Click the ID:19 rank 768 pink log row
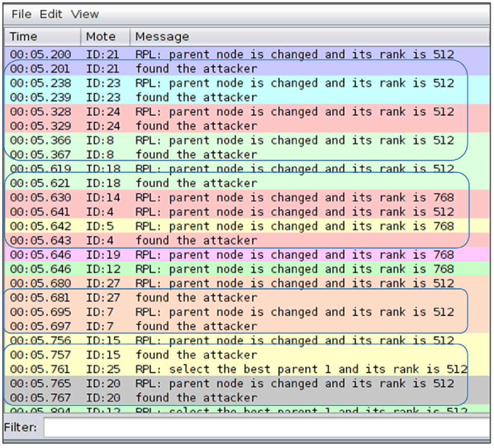 coord(247,254)
